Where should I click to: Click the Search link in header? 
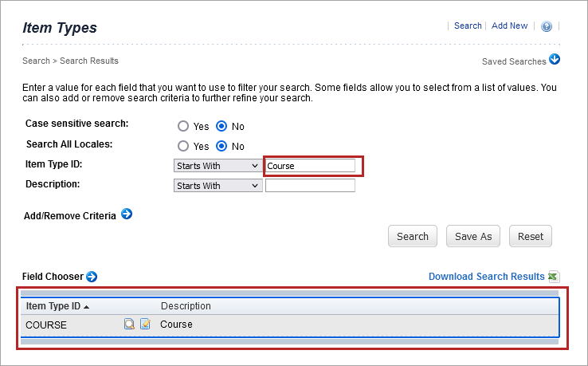coord(468,26)
